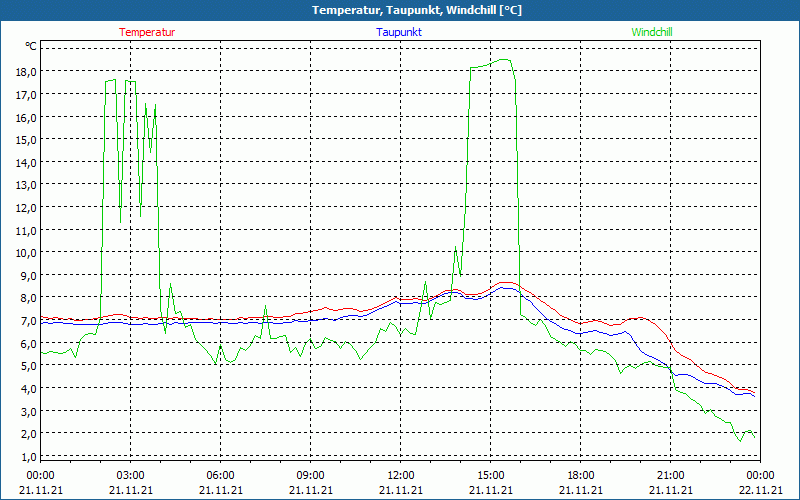
Task: Click the 8,0 y-axis label
Action: click(x=28, y=298)
